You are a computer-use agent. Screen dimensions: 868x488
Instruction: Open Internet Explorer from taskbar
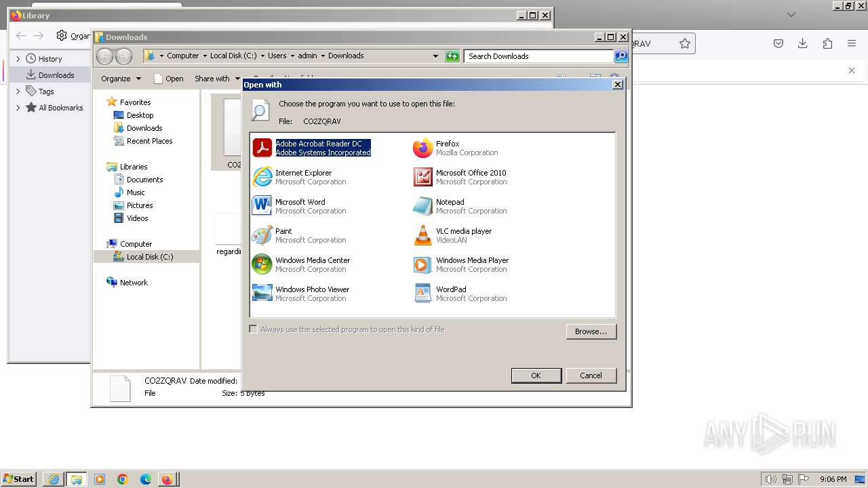54,479
